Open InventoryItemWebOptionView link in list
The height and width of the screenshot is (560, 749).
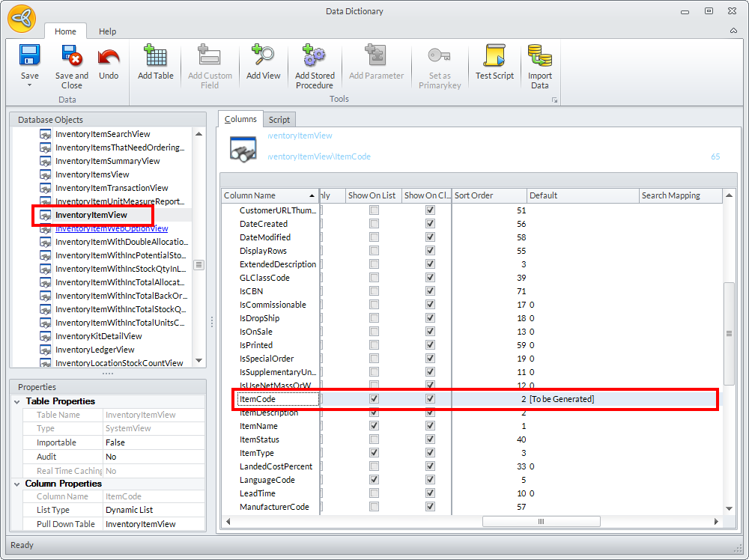(112, 228)
